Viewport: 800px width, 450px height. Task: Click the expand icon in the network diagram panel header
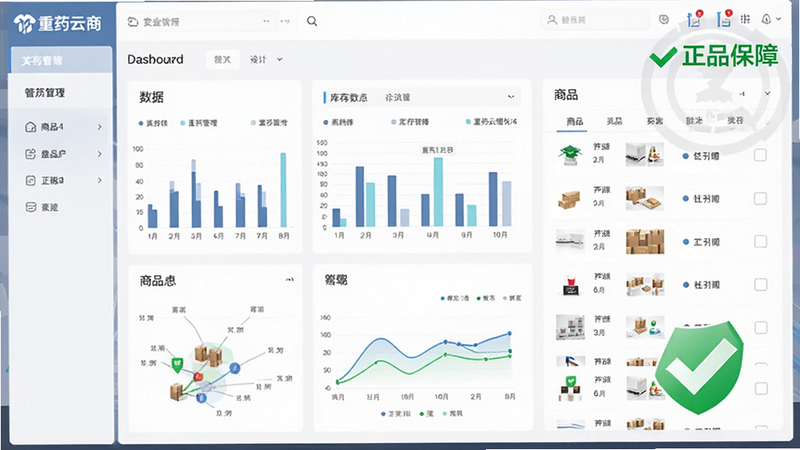289,280
